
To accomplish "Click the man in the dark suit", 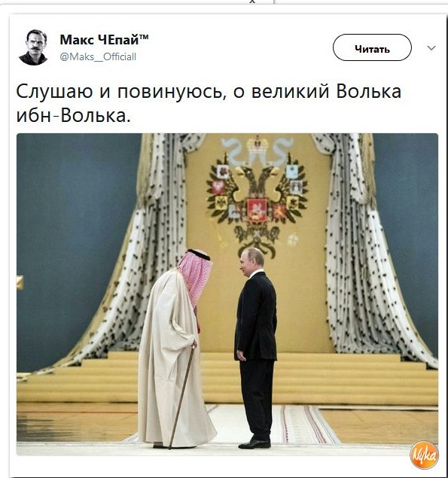I will click(x=255, y=348).
